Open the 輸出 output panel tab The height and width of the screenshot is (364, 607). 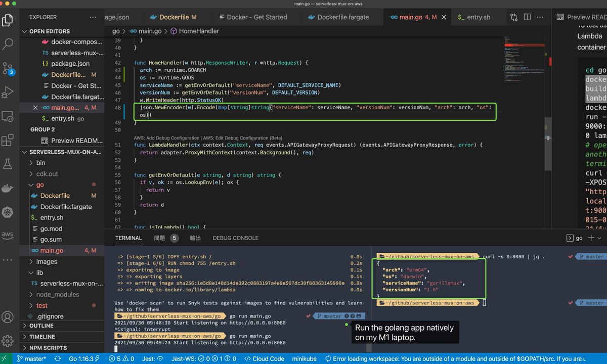click(195, 238)
